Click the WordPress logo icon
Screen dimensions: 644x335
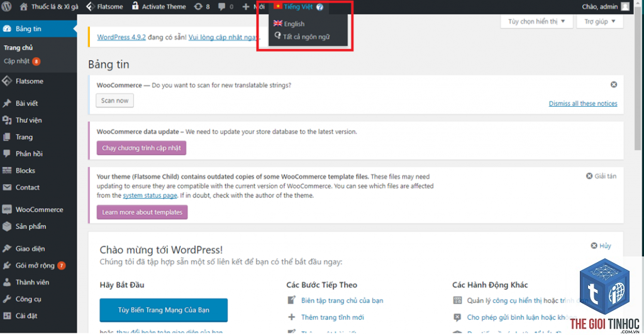pyautogui.click(x=7, y=6)
